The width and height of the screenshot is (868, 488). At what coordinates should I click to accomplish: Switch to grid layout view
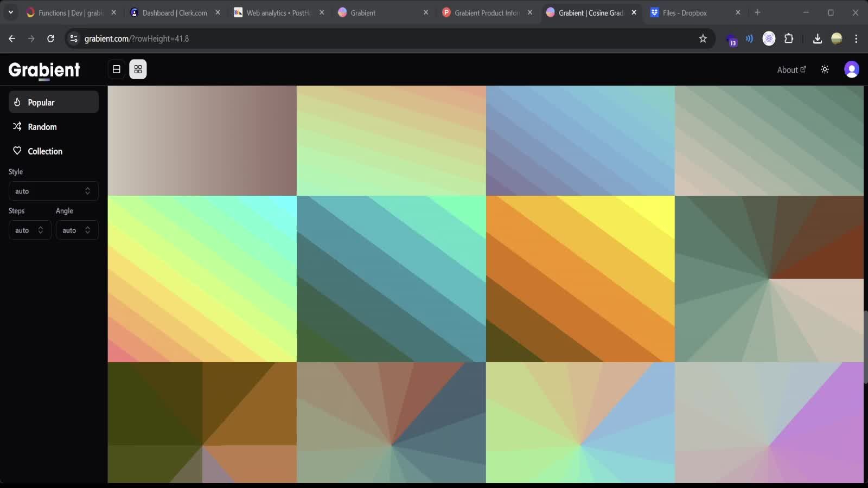(138, 69)
